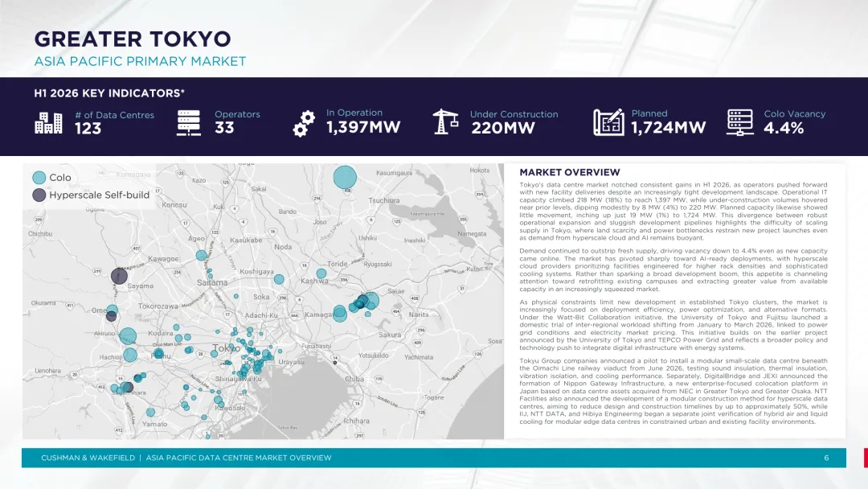This screenshot has width=868, height=489.
Task: Click the Sakura label on the map
Action: [390, 335]
